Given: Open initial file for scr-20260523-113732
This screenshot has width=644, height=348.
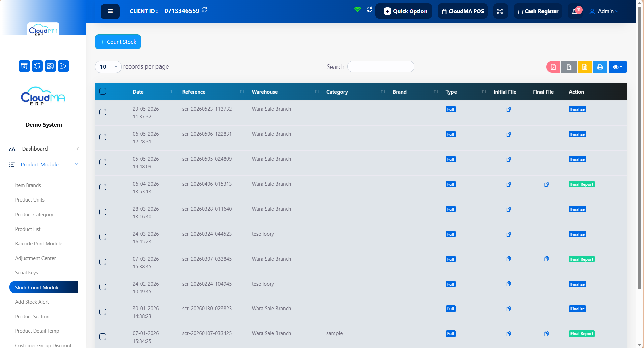Looking at the screenshot, I should (509, 109).
